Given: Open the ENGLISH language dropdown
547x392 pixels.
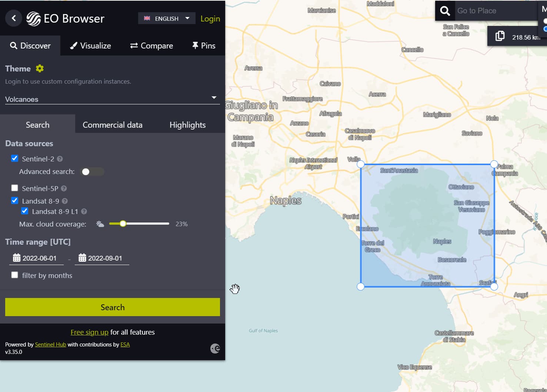Looking at the screenshot, I should (167, 18).
